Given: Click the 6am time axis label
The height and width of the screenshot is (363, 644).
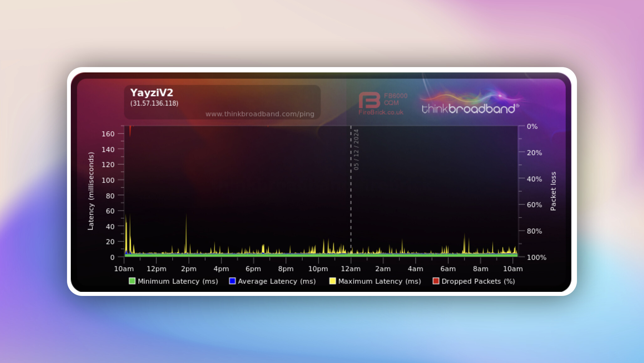Looking at the screenshot, I should [x=448, y=269].
